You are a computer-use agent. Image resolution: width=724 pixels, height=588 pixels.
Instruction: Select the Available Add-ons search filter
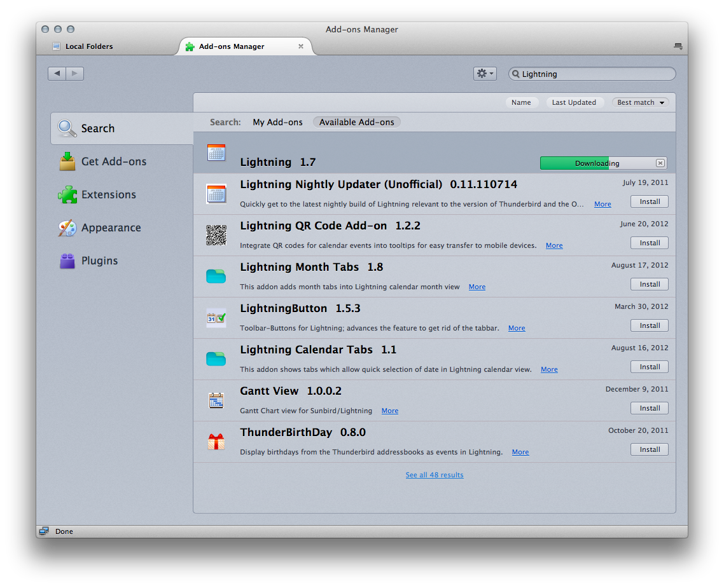pyautogui.click(x=356, y=122)
